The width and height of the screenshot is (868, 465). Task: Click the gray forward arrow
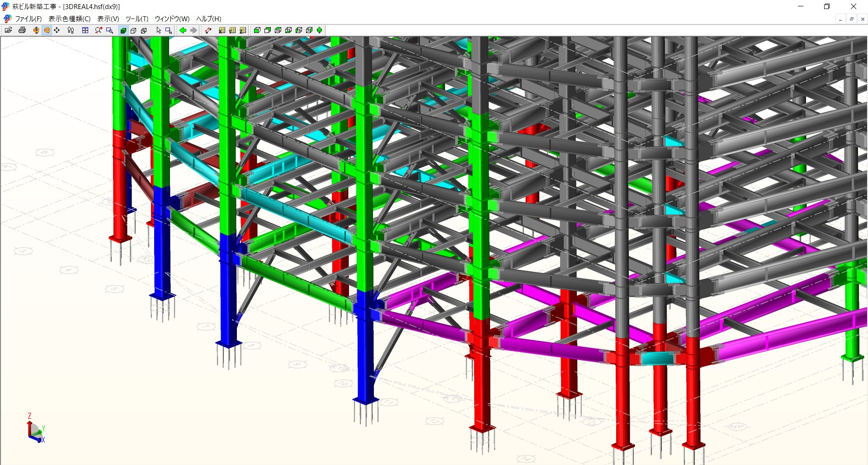[193, 30]
